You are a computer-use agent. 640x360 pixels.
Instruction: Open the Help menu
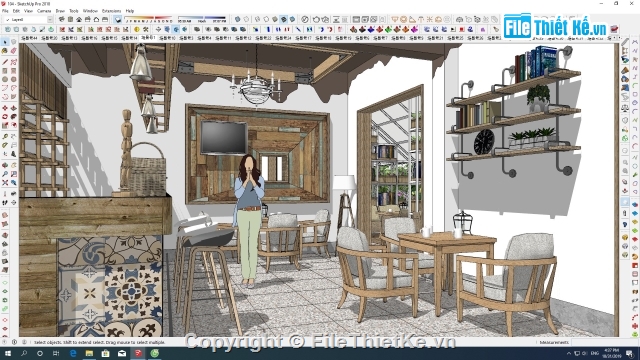(x=130, y=11)
